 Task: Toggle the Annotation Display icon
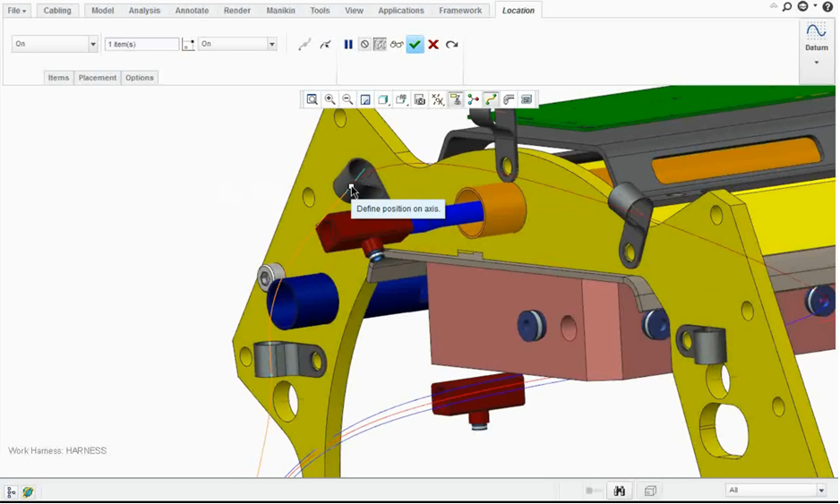tap(455, 99)
